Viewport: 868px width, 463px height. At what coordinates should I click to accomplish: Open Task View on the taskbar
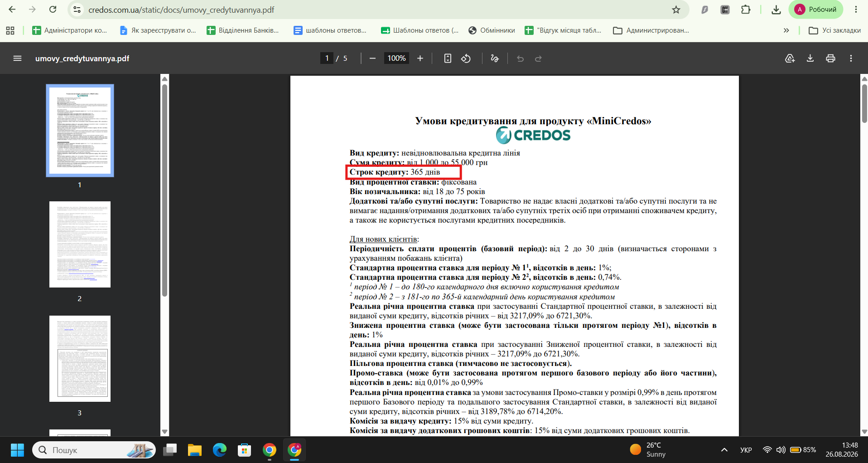coord(170,450)
